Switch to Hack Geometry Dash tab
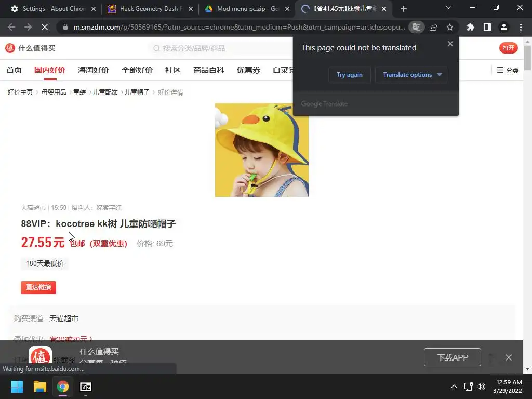 (x=149, y=9)
